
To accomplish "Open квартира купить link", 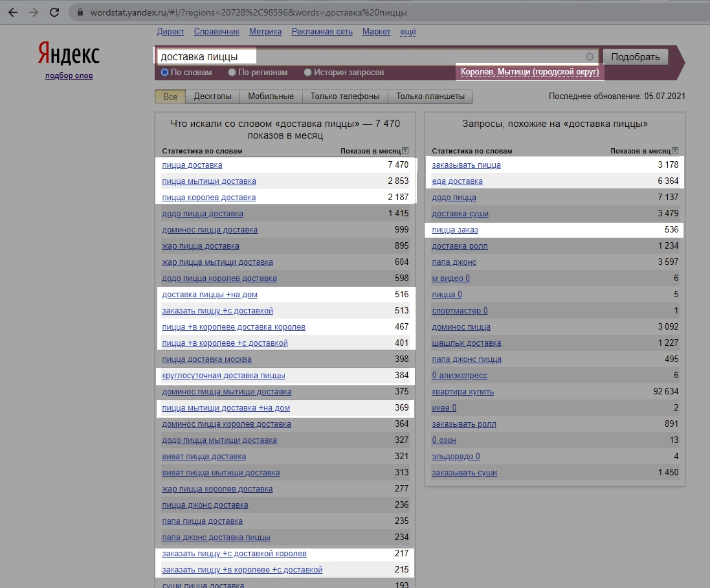I will [x=463, y=392].
